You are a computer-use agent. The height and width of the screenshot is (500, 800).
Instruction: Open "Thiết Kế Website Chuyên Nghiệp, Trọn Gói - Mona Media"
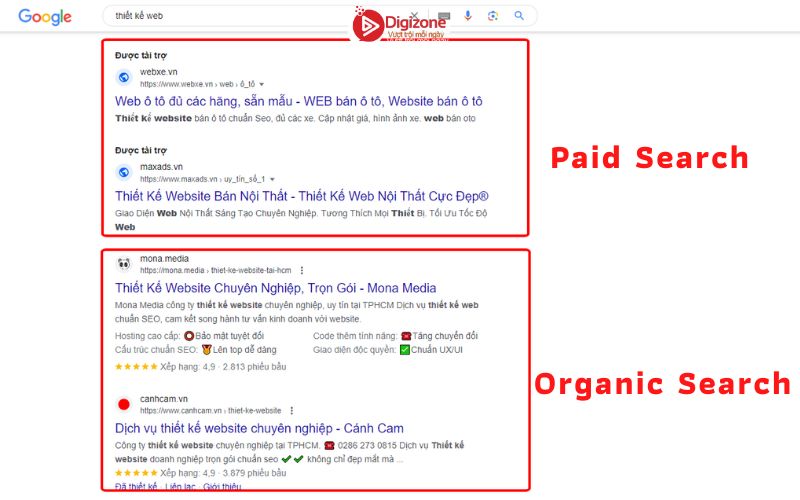276,288
